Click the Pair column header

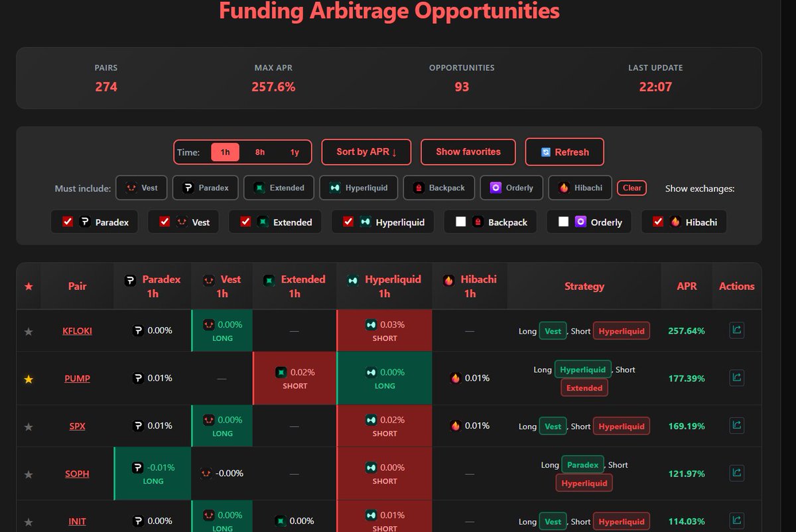77,287
